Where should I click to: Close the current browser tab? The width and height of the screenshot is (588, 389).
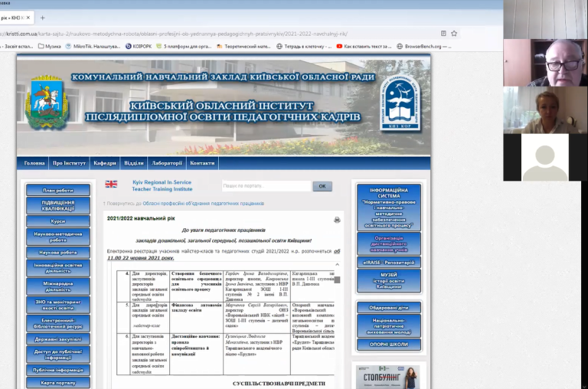(x=28, y=18)
